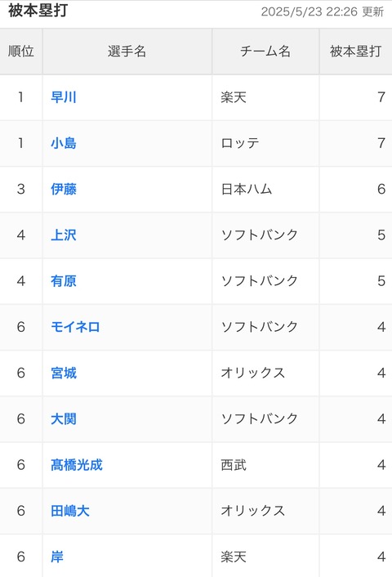
Task: Click the 被本塁打 column header
Action: click(x=355, y=51)
